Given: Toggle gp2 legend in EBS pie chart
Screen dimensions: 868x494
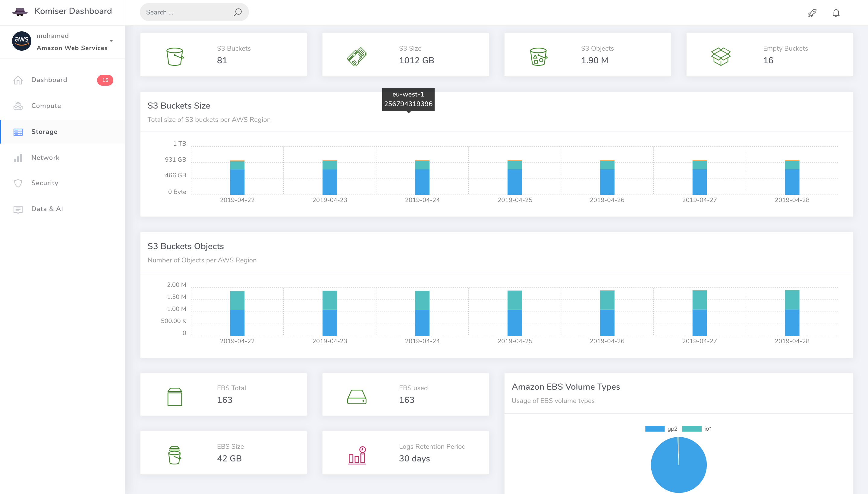Looking at the screenshot, I should [655, 429].
